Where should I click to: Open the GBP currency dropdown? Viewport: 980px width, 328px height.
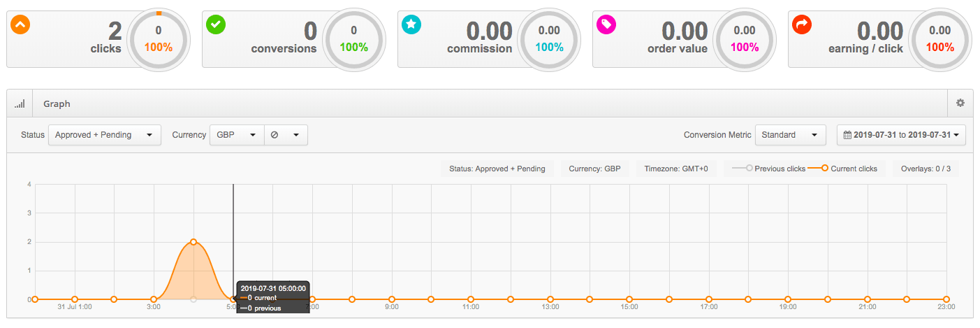pos(237,135)
